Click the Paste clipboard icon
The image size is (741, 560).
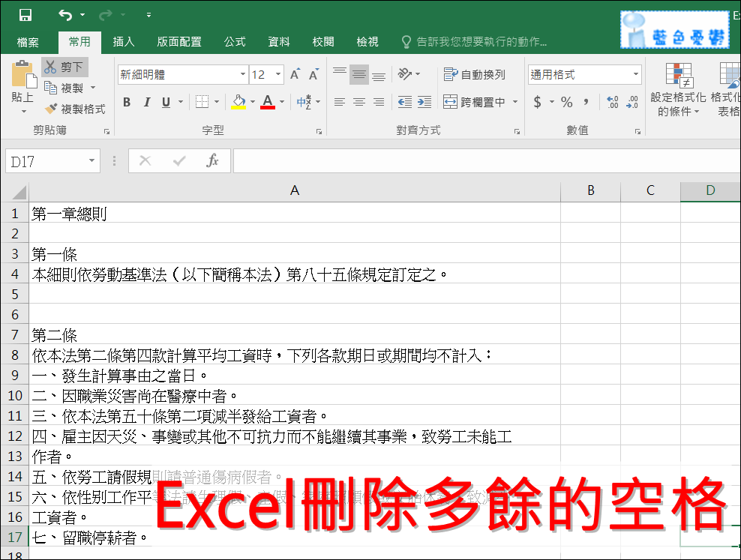[23, 76]
